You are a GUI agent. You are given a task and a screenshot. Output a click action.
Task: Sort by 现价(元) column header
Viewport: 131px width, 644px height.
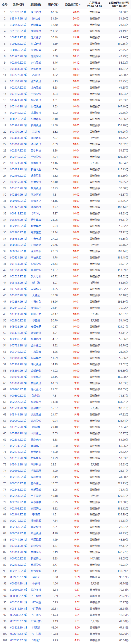(53, 4)
